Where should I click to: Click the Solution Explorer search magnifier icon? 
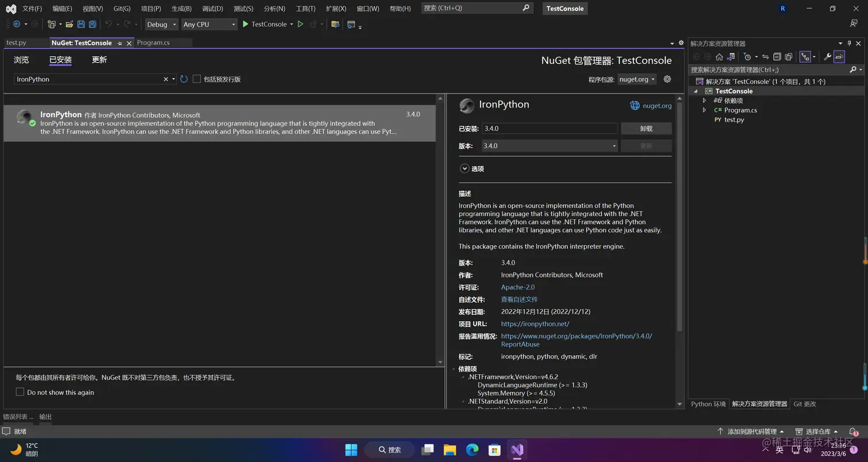(853, 70)
